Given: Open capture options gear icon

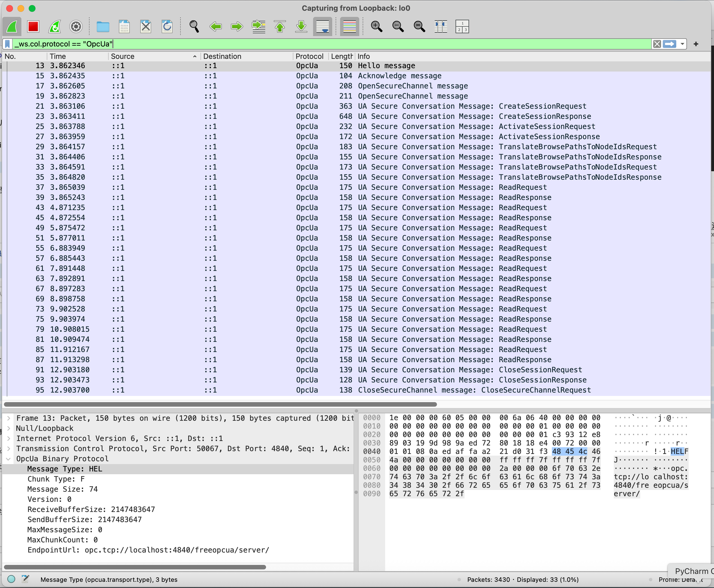Looking at the screenshot, I should pyautogui.click(x=76, y=26).
